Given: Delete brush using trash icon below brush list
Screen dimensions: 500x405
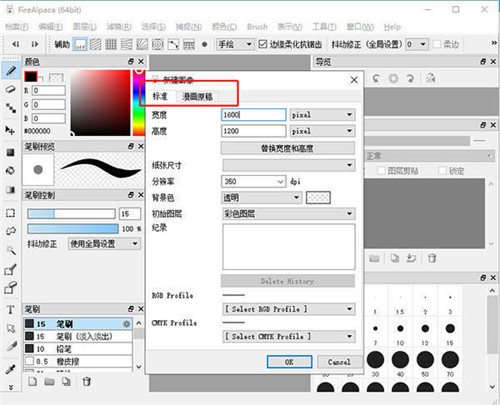Looking at the screenshot, I should [86, 381].
